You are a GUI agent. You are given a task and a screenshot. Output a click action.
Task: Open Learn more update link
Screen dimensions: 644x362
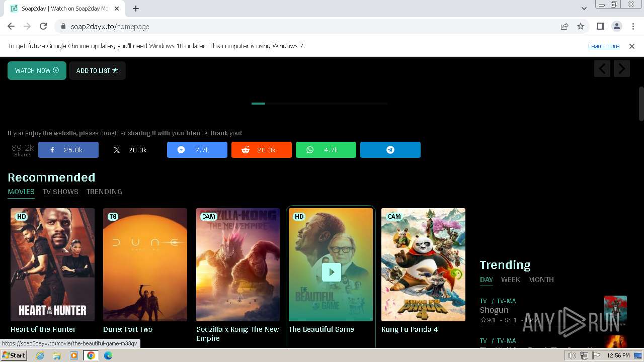pos(604,46)
